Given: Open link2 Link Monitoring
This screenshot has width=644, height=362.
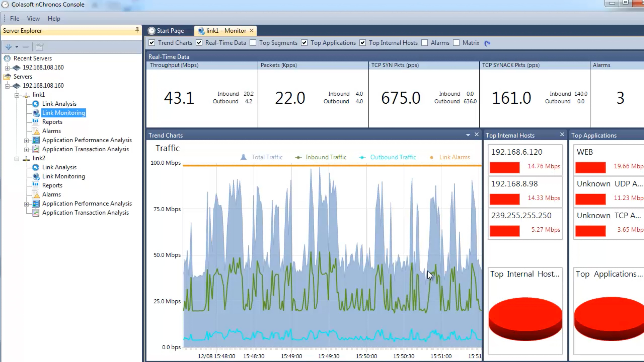Looking at the screenshot, I should pyautogui.click(x=64, y=176).
